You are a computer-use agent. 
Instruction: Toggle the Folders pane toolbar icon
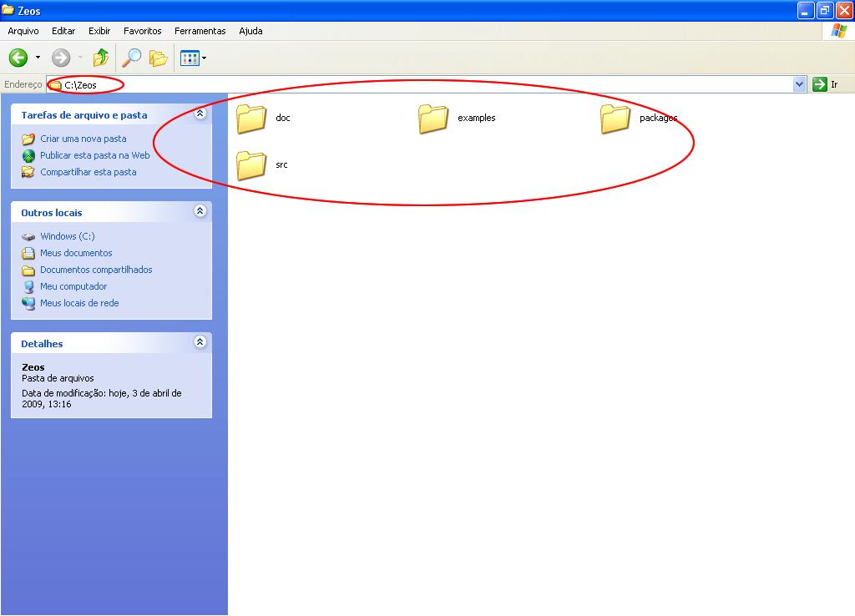(158, 58)
